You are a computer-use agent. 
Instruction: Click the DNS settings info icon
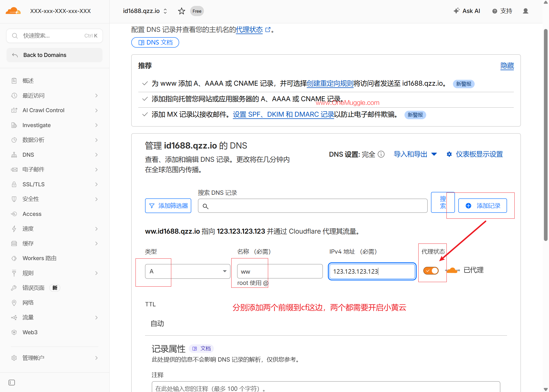pyautogui.click(x=381, y=154)
